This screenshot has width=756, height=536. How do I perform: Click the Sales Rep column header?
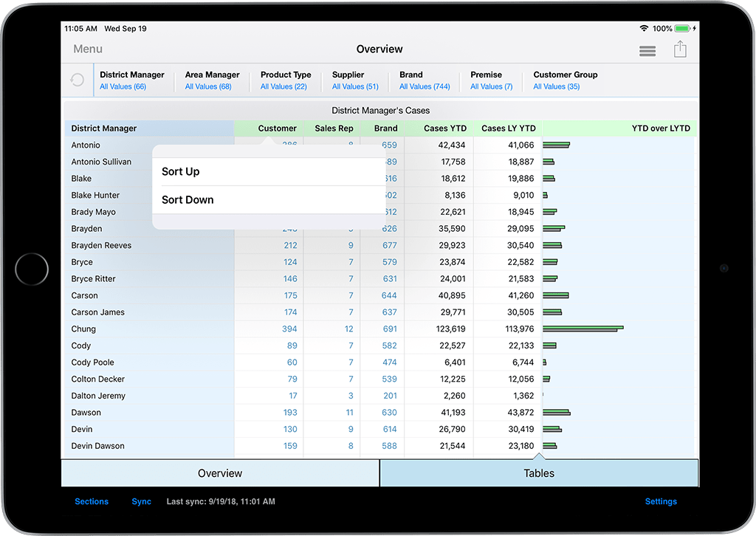tap(332, 128)
